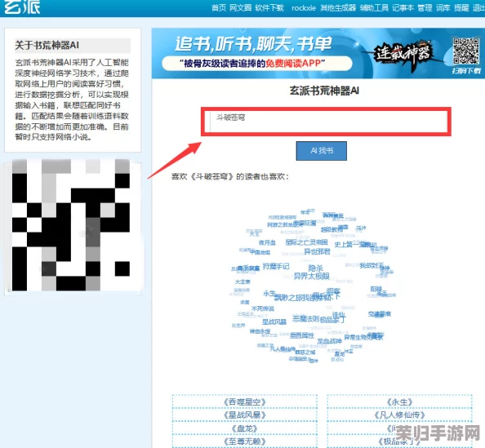Open 记事本 in the top navigation

(x=403, y=7)
